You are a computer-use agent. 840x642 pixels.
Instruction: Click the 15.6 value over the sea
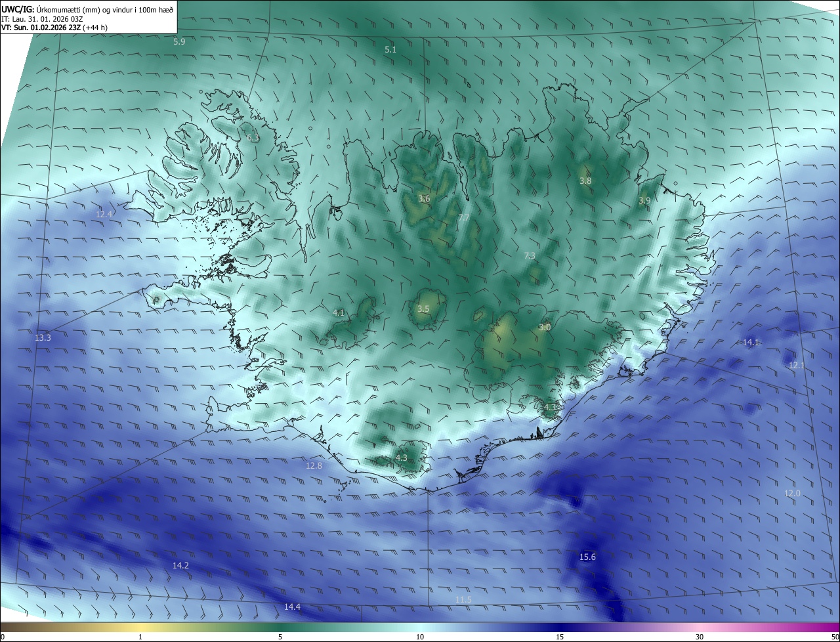pyautogui.click(x=587, y=557)
